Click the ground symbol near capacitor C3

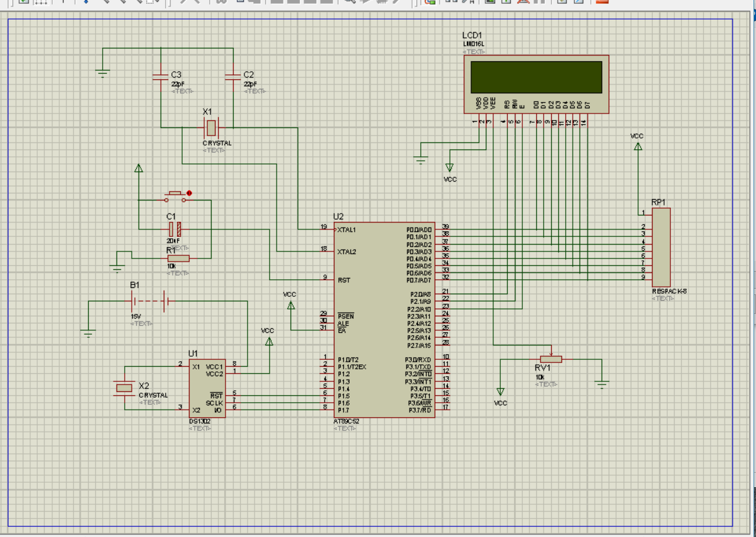pyautogui.click(x=103, y=74)
